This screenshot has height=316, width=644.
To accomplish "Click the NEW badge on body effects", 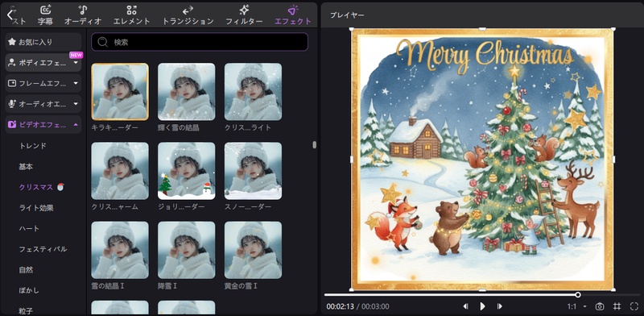I will pos(76,55).
